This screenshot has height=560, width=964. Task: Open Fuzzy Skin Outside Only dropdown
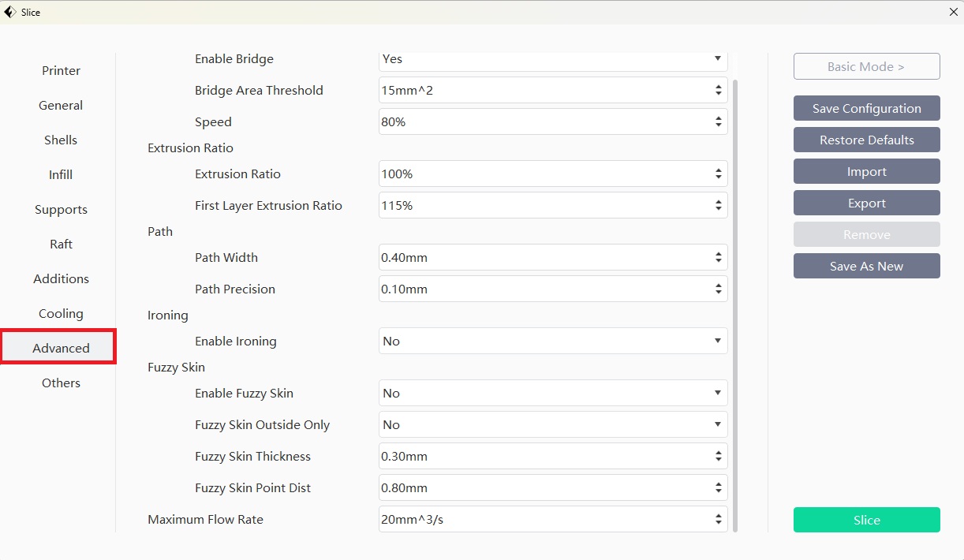click(x=552, y=425)
